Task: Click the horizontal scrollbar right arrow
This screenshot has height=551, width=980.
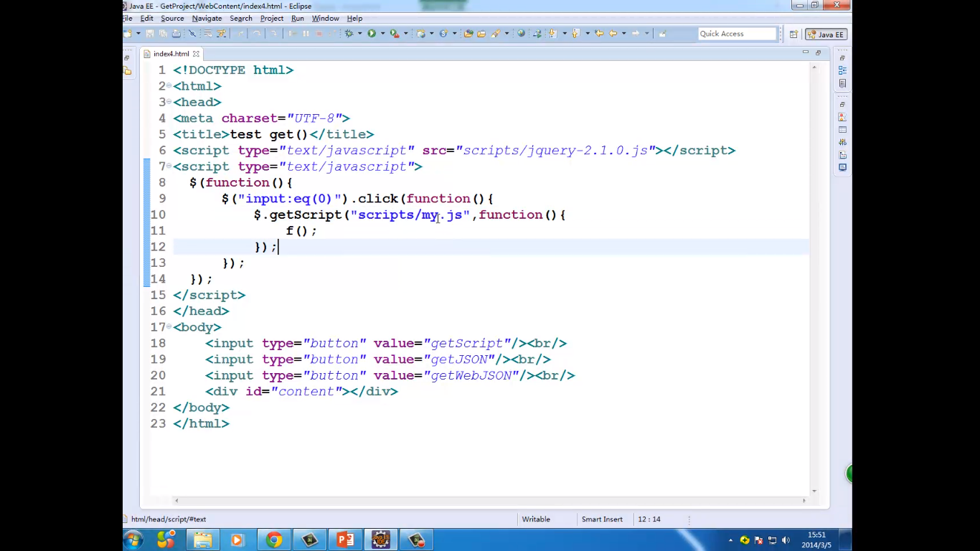Action: pos(804,501)
